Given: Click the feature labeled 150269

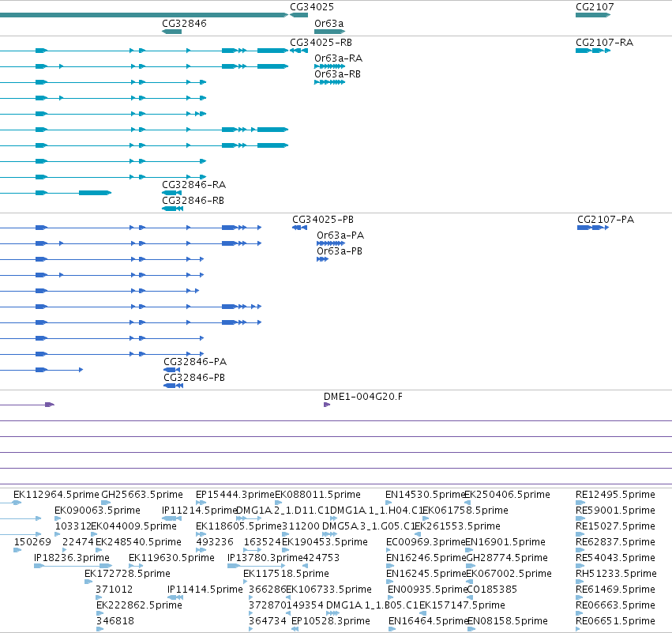Looking at the screenshot, I should point(17,550).
